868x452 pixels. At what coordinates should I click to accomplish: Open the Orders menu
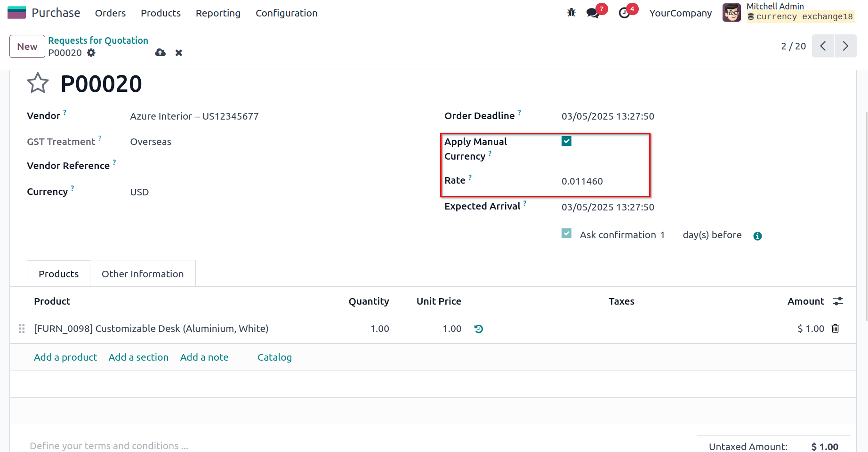coord(110,13)
